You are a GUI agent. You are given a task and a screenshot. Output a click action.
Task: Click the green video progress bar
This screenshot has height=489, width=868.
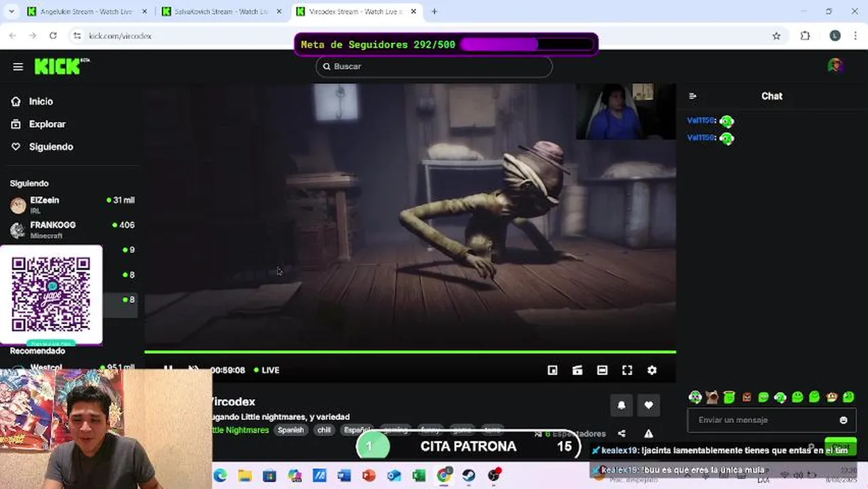tap(410, 352)
